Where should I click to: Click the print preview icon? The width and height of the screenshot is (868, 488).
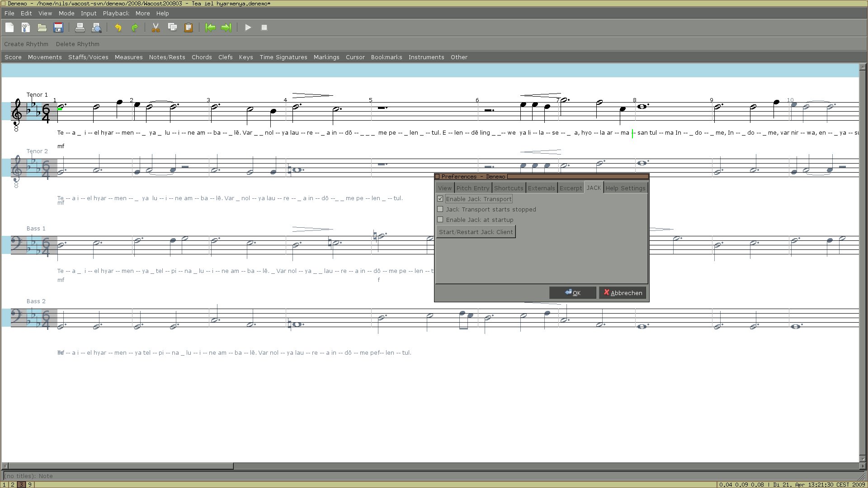coord(96,28)
